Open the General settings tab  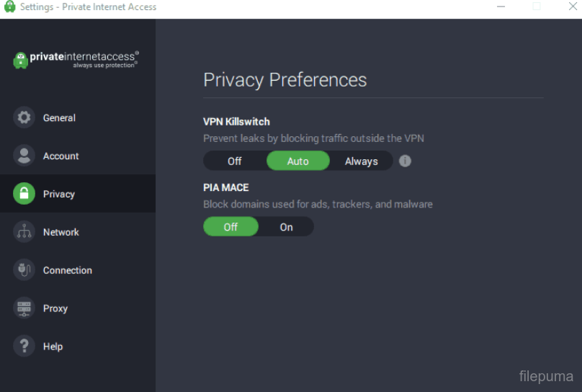(59, 117)
